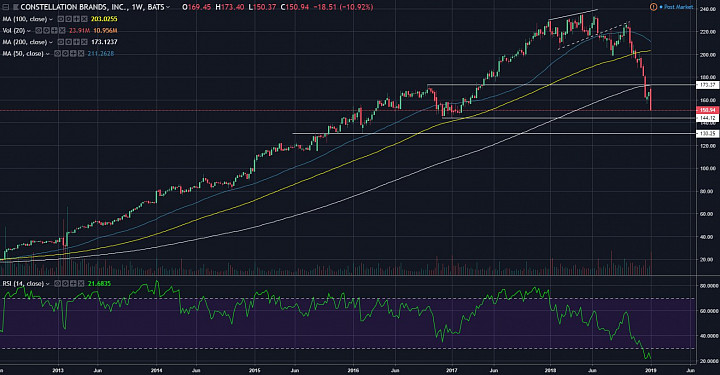Click the MA (100, close) legend label
The height and width of the screenshot is (375, 720).
[25, 19]
